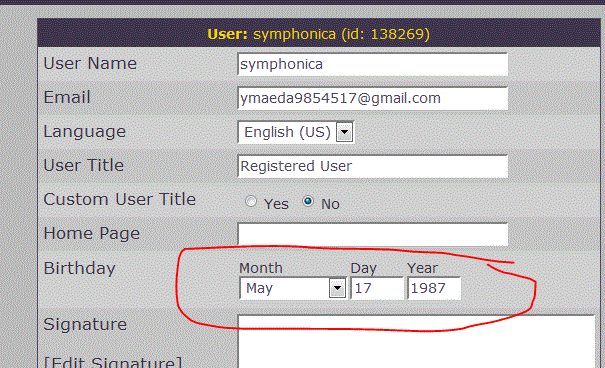The width and height of the screenshot is (605, 368).
Task: Click the Custom User Title label
Action: tap(120, 199)
